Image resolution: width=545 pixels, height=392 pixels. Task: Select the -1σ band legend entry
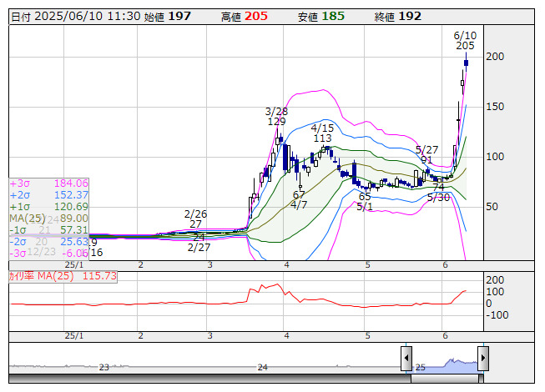click(48, 229)
